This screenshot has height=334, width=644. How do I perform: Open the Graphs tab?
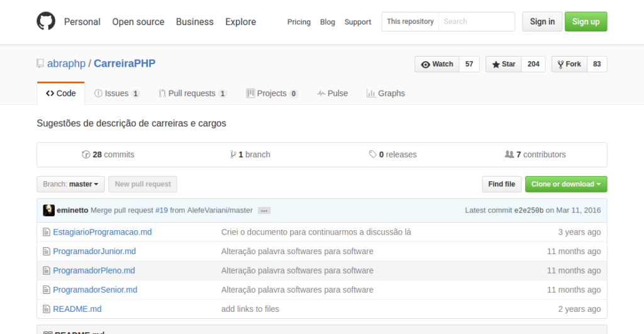pos(386,93)
